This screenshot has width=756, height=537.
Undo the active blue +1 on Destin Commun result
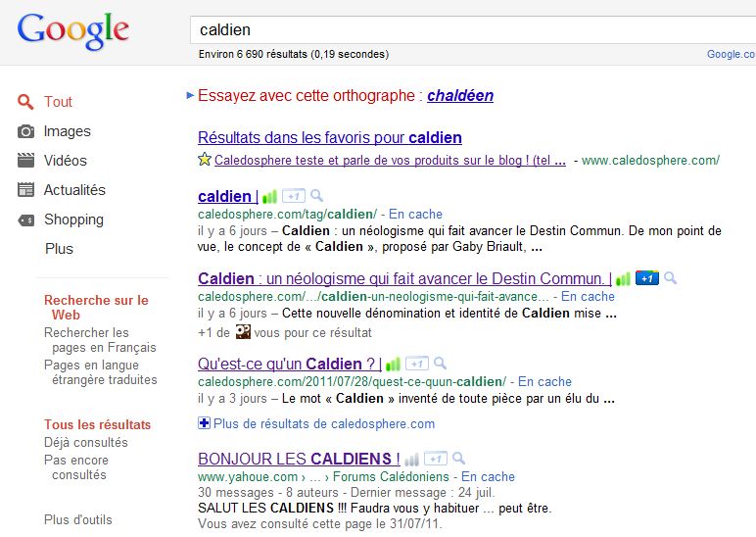(646, 279)
